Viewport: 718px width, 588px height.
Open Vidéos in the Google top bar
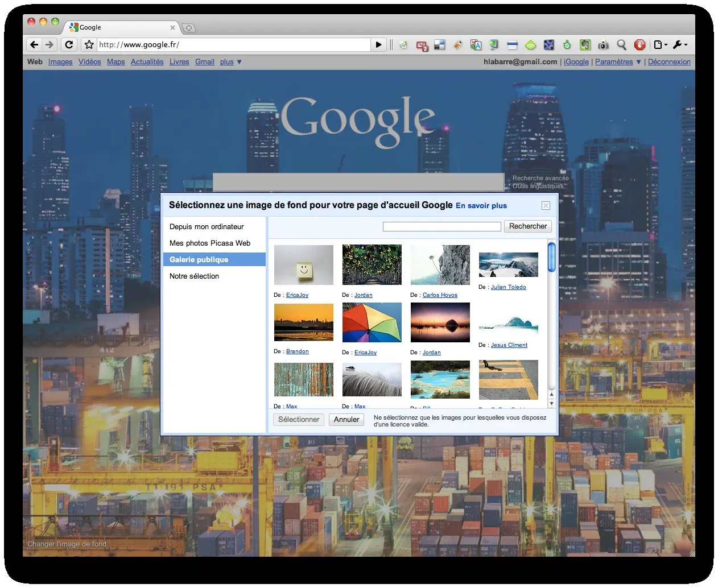(90, 62)
